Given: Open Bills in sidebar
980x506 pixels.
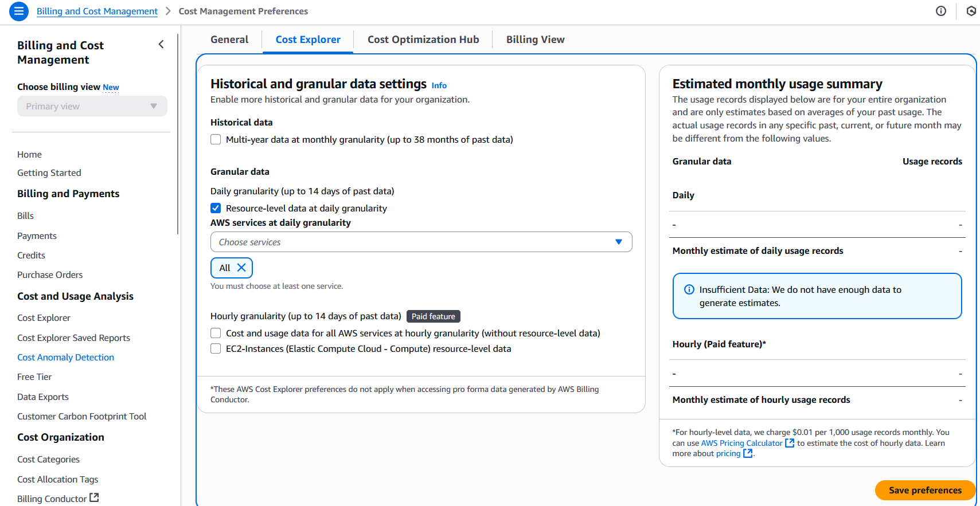Looking at the screenshot, I should [25, 215].
